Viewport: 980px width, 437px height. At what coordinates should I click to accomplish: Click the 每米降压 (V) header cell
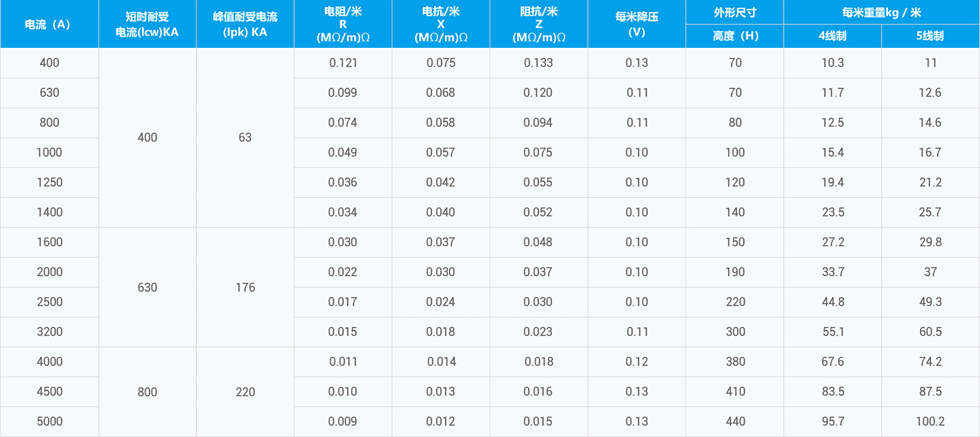(637, 25)
